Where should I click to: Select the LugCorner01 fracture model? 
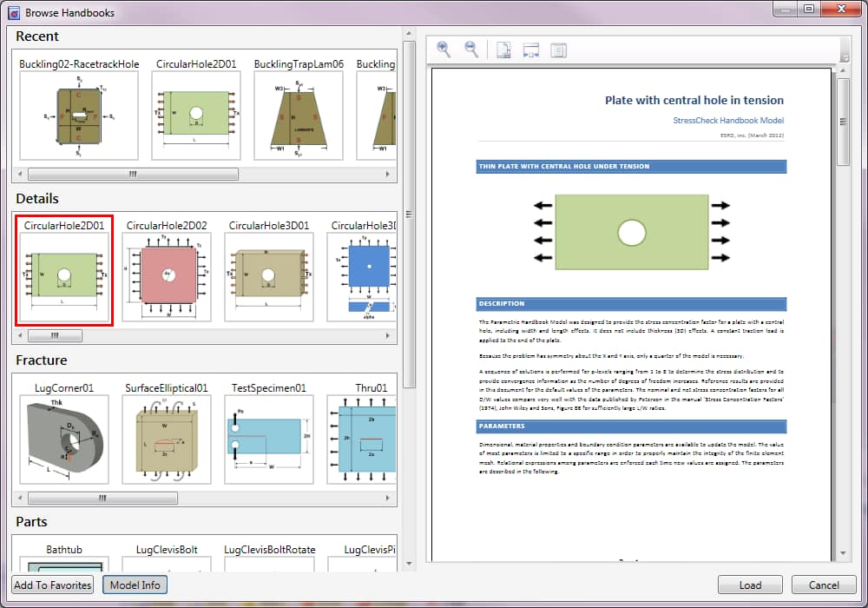point(64,438)
